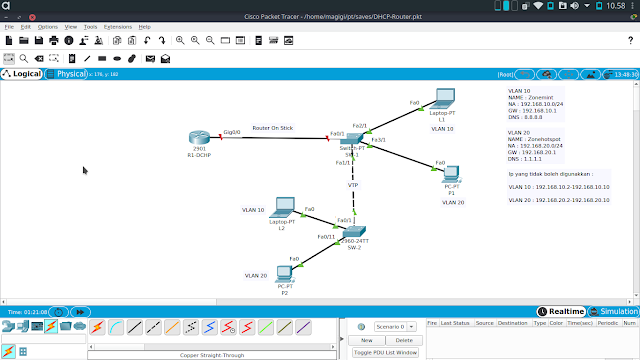The height and width of the screenshot is (360, 640).
Task: Switch to Simulation mode
Action: (613, 311)
